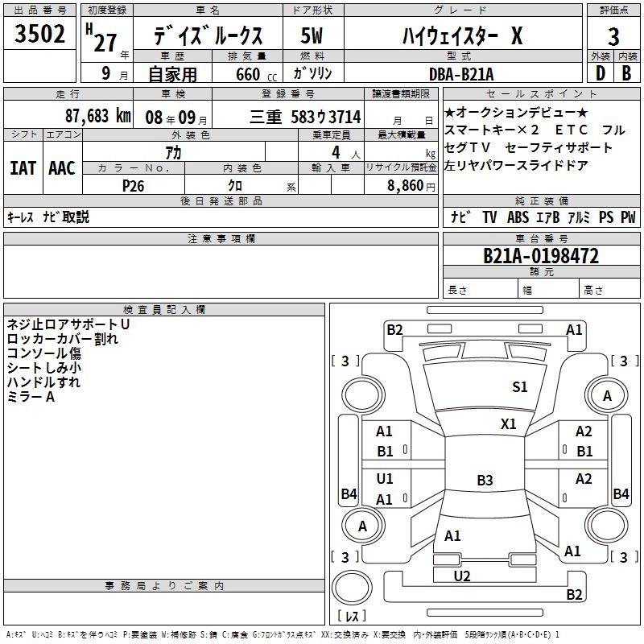Click the recycle deposit 8,860円 value
This screenshot has height=644, width=644.
(x=409, y=184)
